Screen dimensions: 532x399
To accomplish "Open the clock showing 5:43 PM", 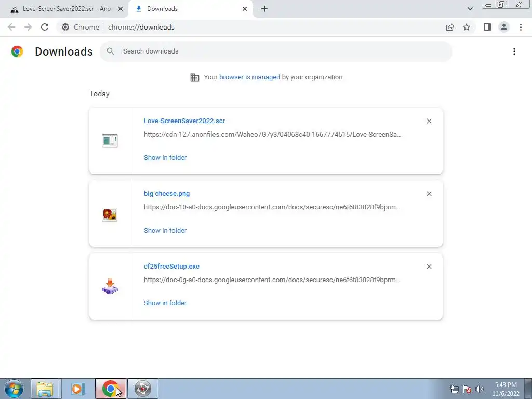I will 506,389.
